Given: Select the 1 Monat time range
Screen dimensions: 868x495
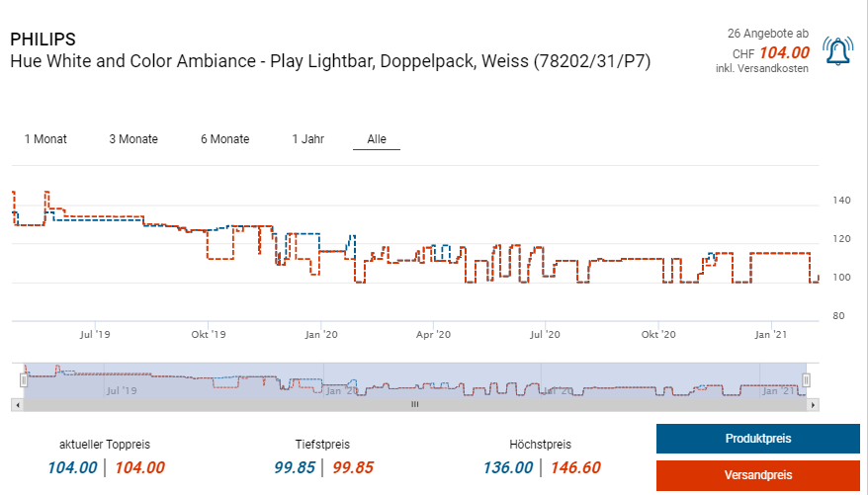Looking at the screenshot, I should coord(45,139).
